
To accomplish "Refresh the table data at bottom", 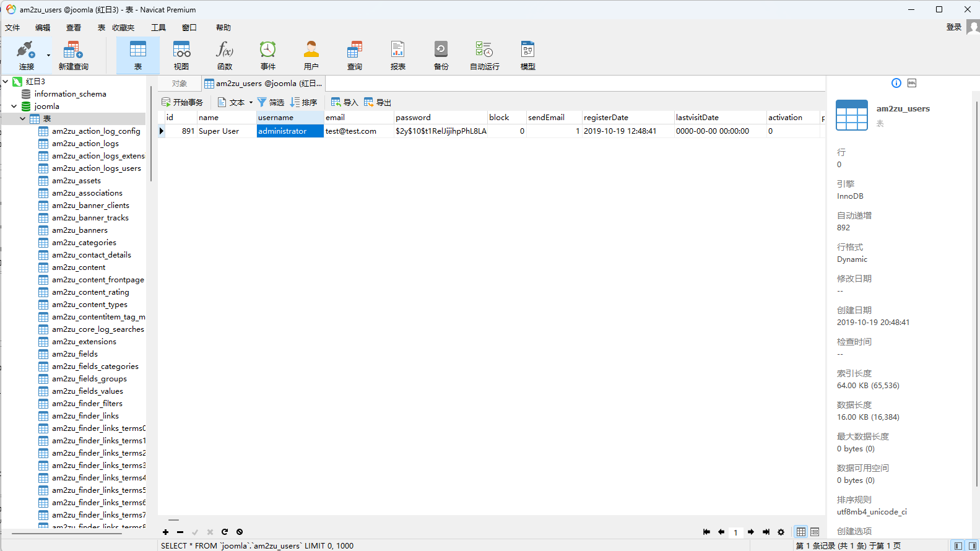I will coord(225,532).
